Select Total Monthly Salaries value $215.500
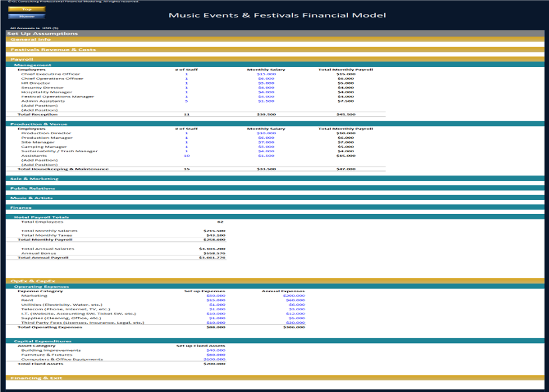Image resolution: width=549 pixels, height=392 pixels. (x=214, y=231)
